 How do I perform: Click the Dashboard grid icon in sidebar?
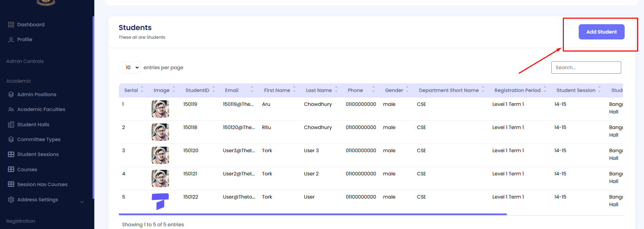(x=11, y=25)
